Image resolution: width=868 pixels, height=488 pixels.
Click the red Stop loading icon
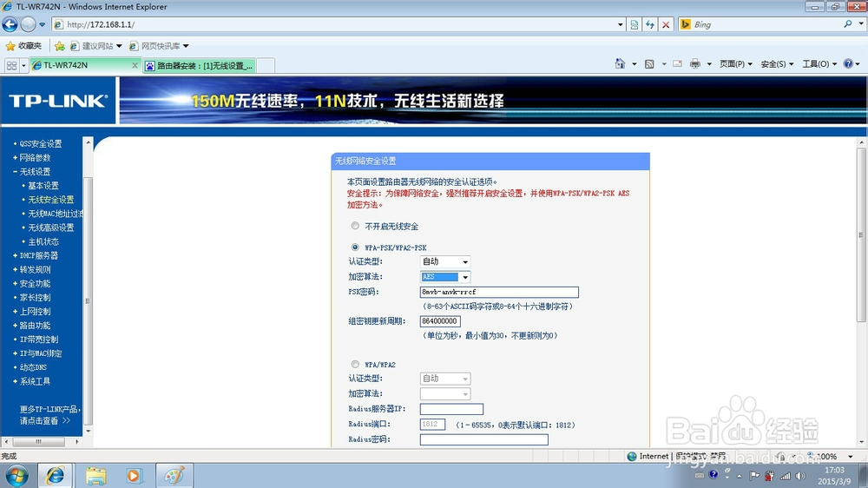point(666,24)
